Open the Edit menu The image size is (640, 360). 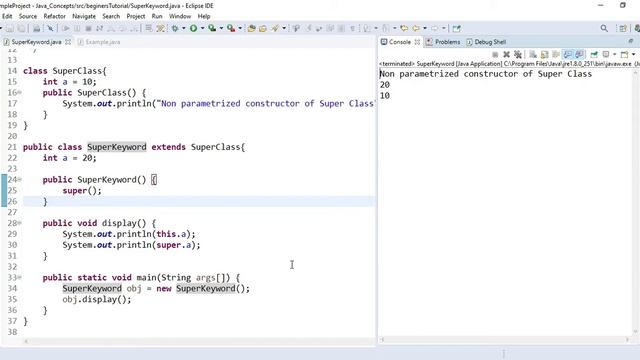point(7,16)
